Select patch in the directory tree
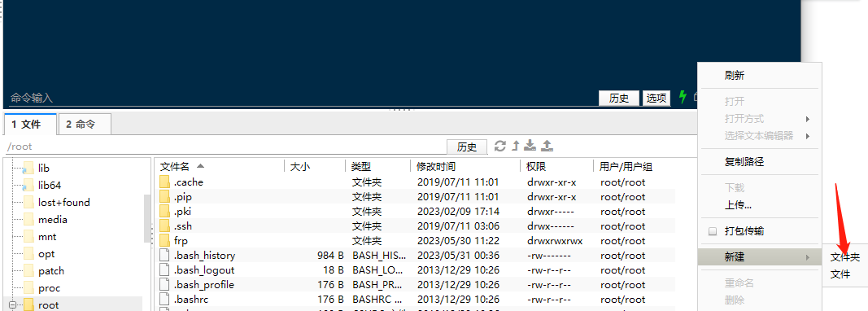Image resolution: width=868 pixels, height=311 pixels. [x=51, y=271]
